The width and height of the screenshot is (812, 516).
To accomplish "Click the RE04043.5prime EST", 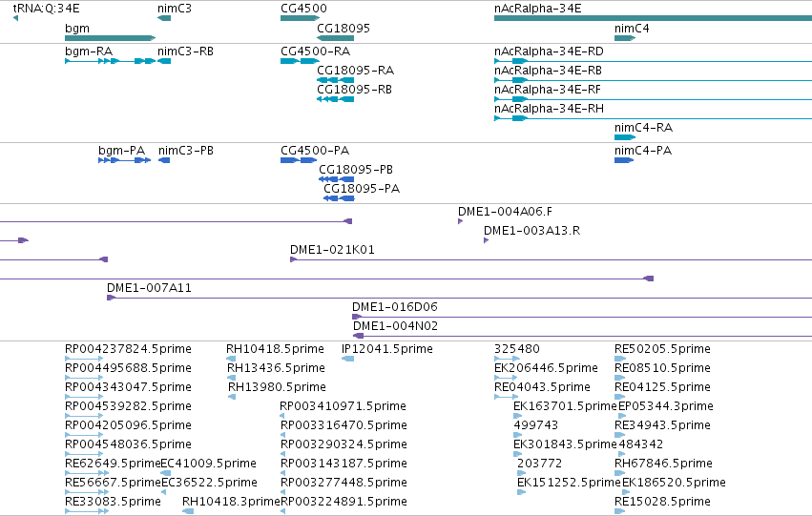I will (506, 397).
